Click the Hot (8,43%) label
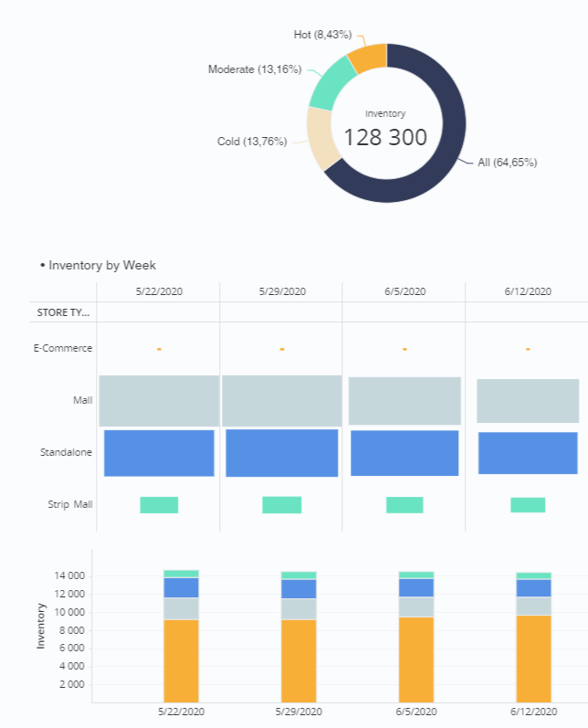Viewport: 588px width, 728px height. click(x=324, y=35)
